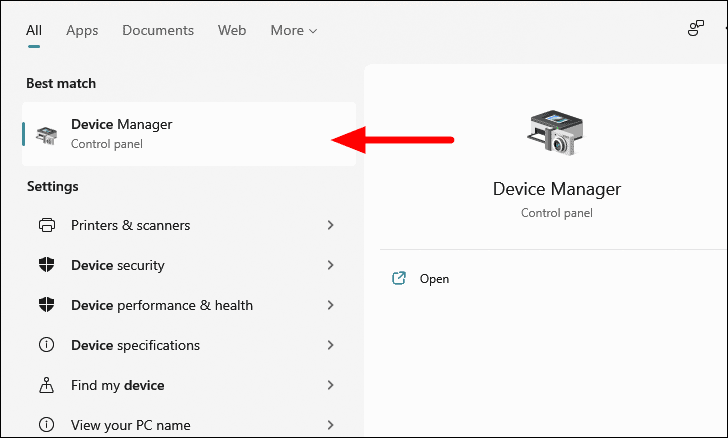Click the Settings section heading

tap(52, 187)
